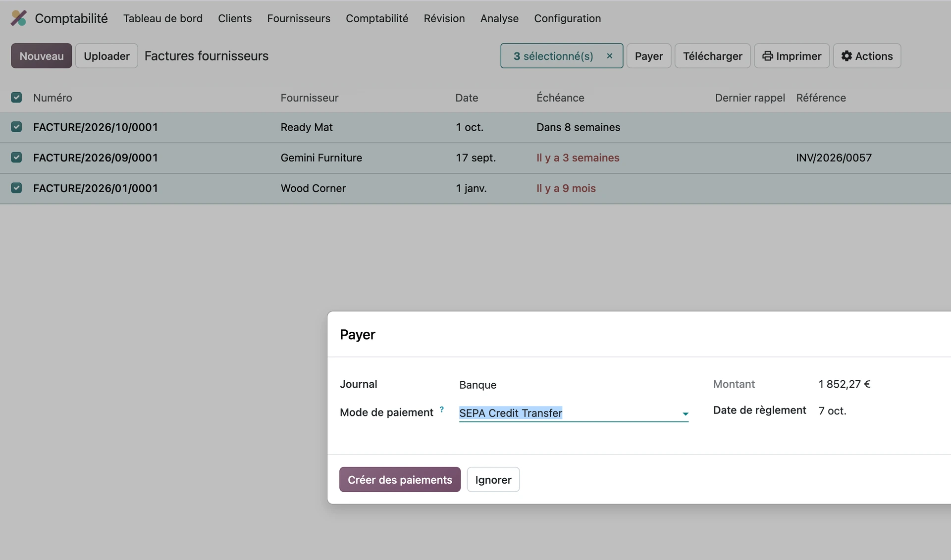
Task: Clear the selection with the × icon
Action: pyautogui.click(x=610, y=56)
